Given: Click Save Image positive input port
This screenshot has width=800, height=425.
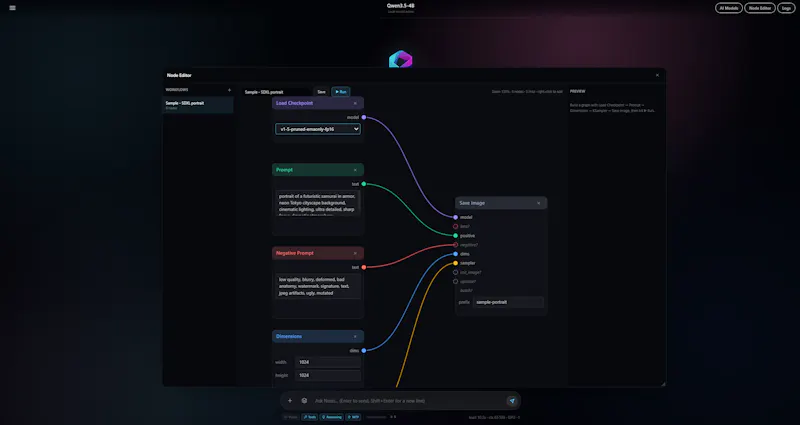Looking at the screenshot, I should pos(456,236).
